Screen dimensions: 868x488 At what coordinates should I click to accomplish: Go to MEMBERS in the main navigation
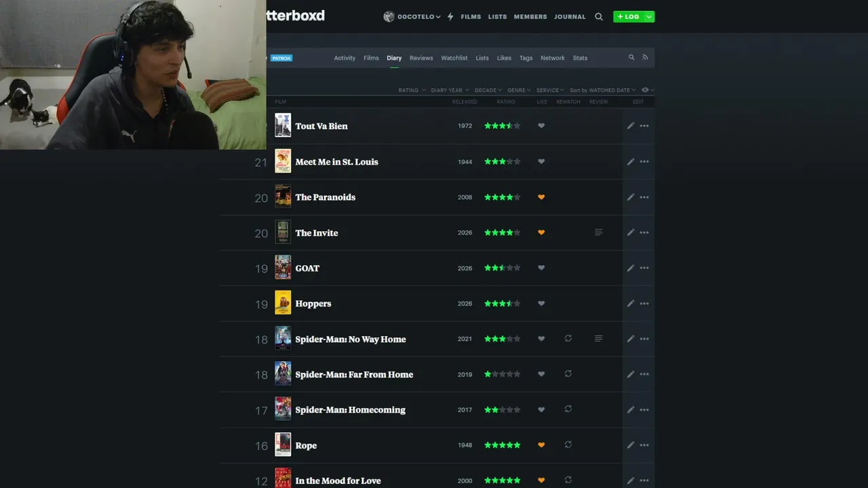[530, 17]
